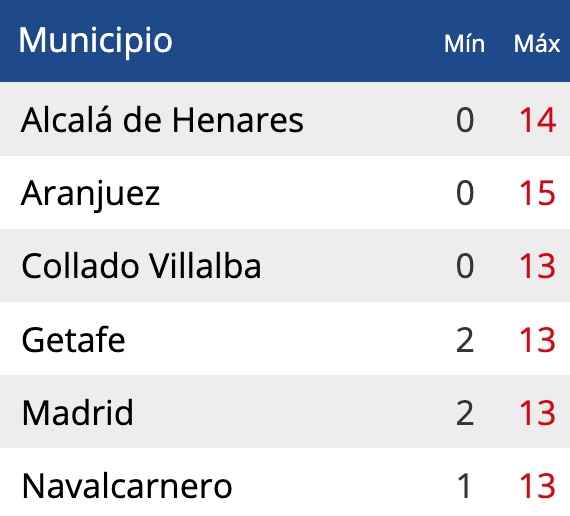Viewport: 570px width, 516px height.
Task: Click Navalcarnero max temperature 13
Action: click(x=537, y=485)
